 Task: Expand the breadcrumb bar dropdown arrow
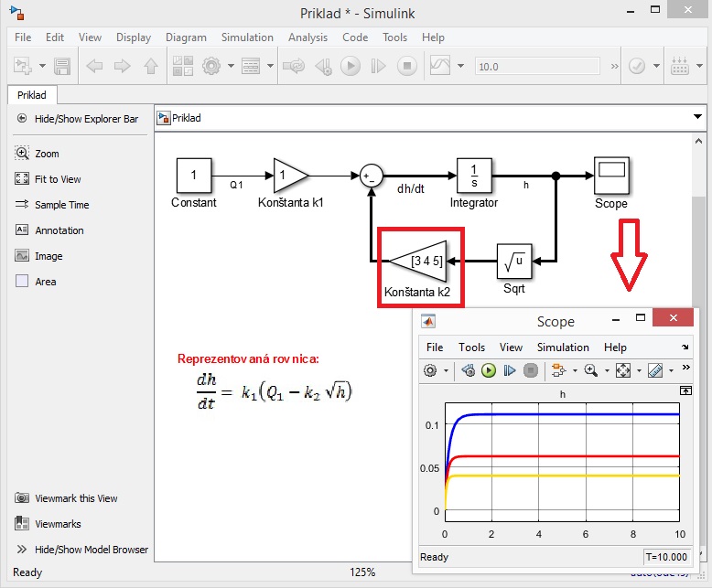pos(697,117)
